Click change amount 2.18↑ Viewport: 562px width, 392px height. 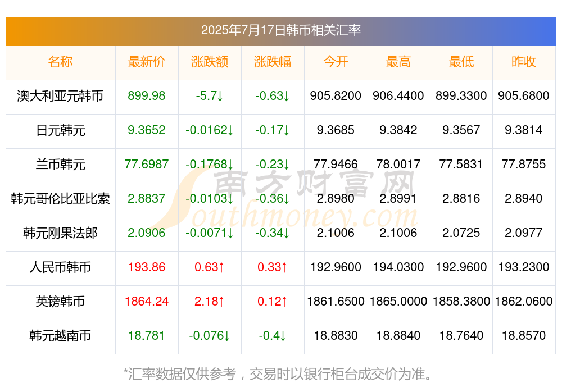[x=210, y=302]
